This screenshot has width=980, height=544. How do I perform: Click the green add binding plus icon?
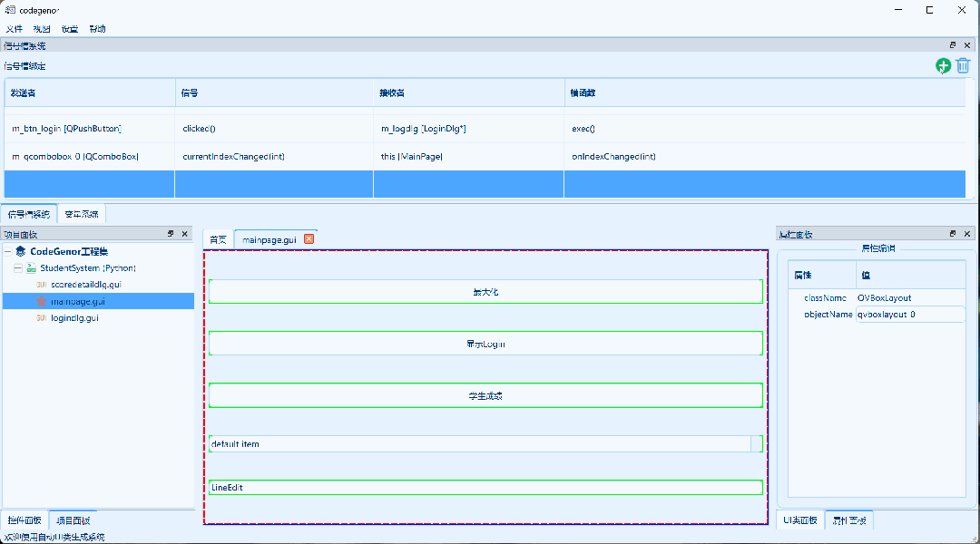[x=943, y=65]
